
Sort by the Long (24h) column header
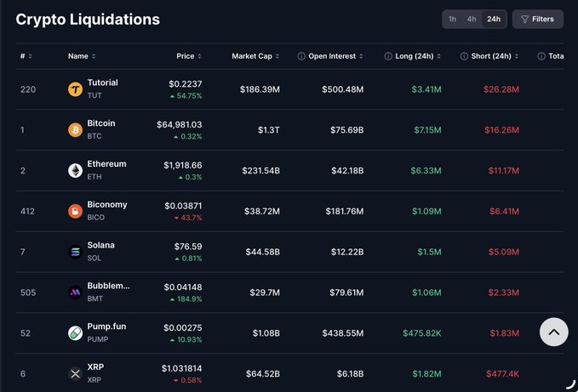click(418, 56)
